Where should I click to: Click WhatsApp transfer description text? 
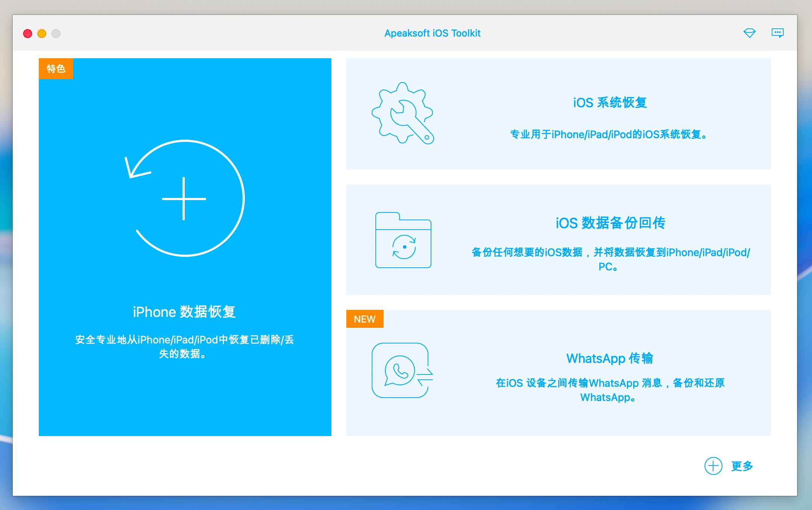click(x=610, y=383)
